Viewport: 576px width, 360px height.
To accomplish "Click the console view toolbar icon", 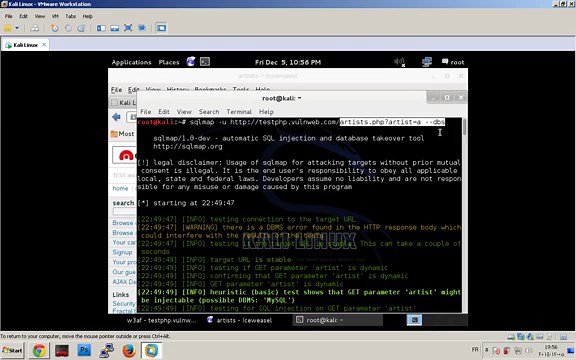I will 161,28.
